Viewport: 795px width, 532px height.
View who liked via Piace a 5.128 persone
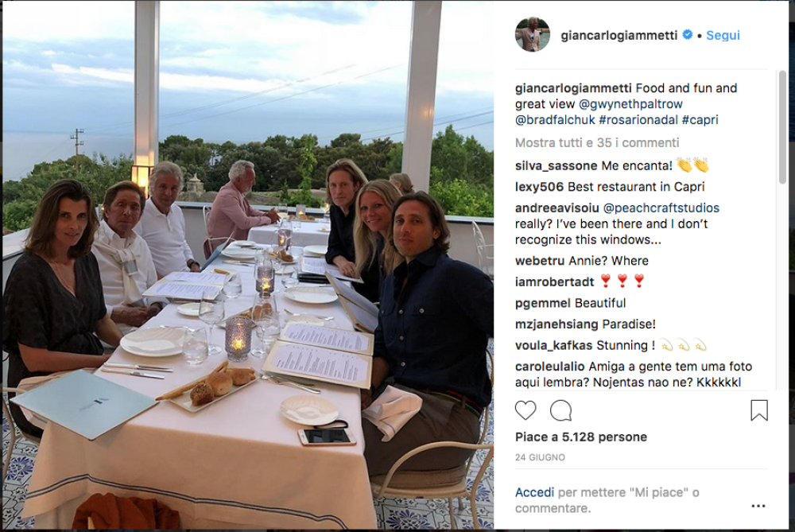(580, 437)
